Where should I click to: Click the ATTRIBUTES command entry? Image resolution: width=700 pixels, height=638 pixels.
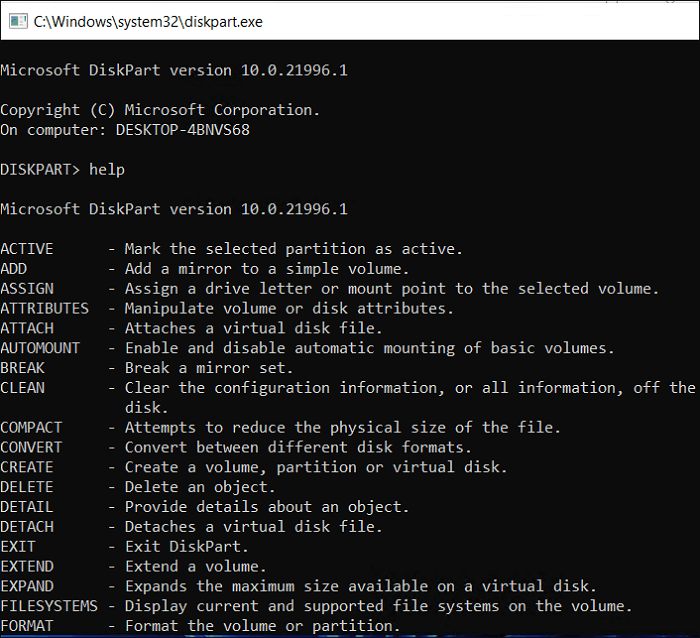tap(44, 308)
